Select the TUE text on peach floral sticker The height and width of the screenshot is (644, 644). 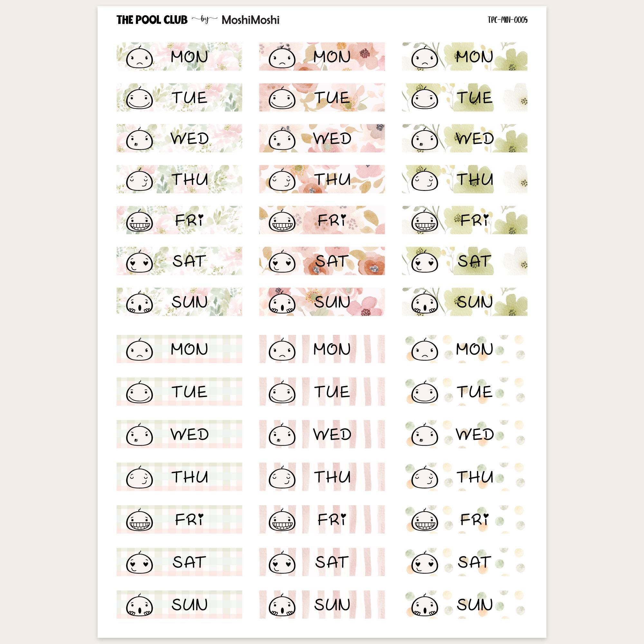[332, 98]
